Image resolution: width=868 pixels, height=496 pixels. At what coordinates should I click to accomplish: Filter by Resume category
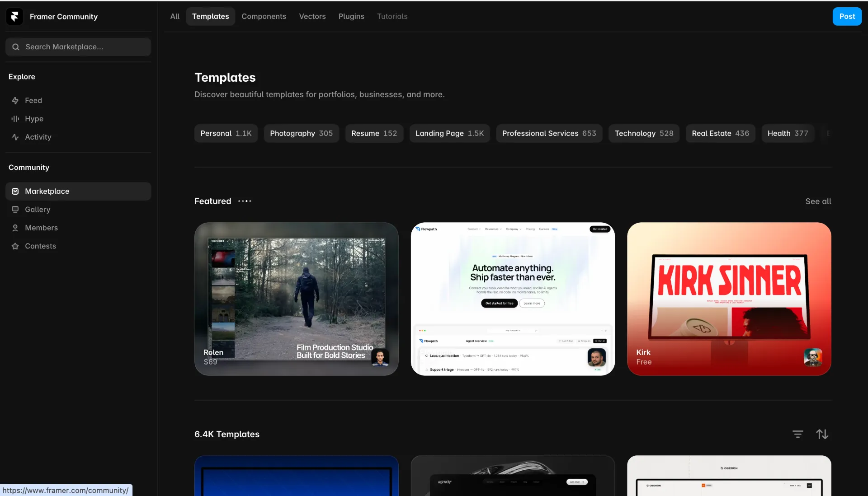click(x=374, y=133)
